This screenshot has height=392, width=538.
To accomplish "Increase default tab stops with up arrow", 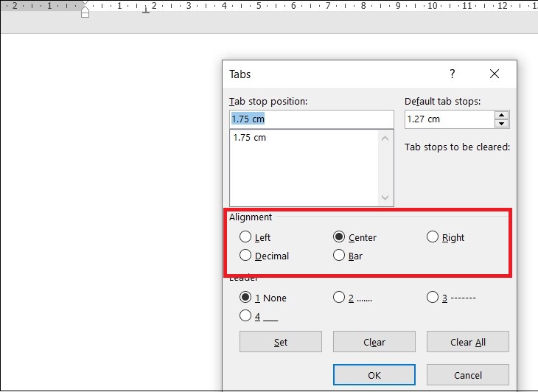I will pos(502,115).
